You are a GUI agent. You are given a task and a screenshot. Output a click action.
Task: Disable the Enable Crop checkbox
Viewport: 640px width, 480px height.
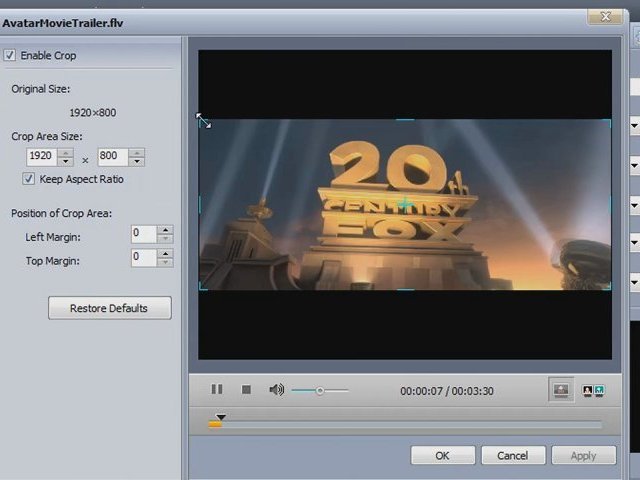(x=10, y=56)
